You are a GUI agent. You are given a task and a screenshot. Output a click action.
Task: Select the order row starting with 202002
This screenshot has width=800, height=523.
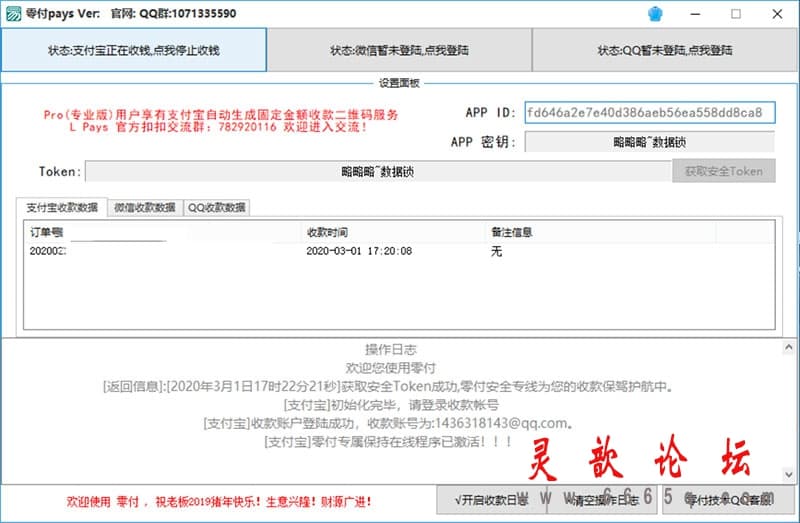pyautogui.click(x=399, y=251)
